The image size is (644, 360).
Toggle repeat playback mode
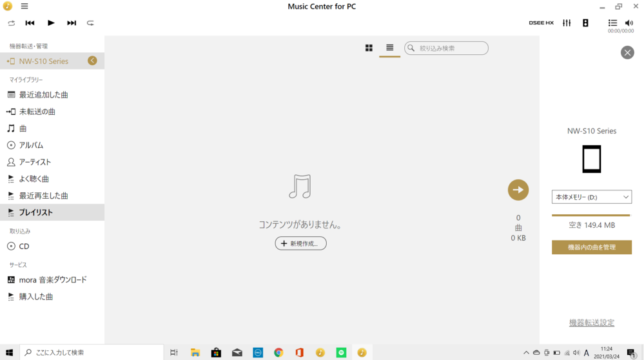(x=90, y=23)
